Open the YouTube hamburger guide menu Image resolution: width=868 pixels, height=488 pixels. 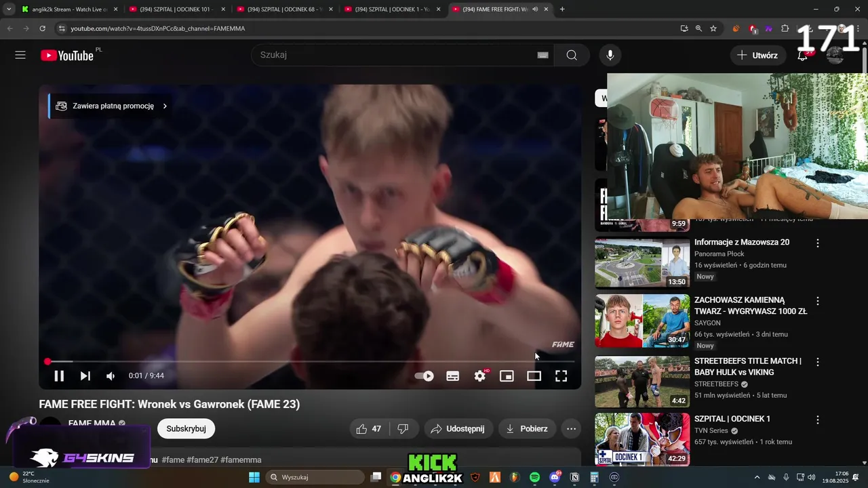coord(20,55)
